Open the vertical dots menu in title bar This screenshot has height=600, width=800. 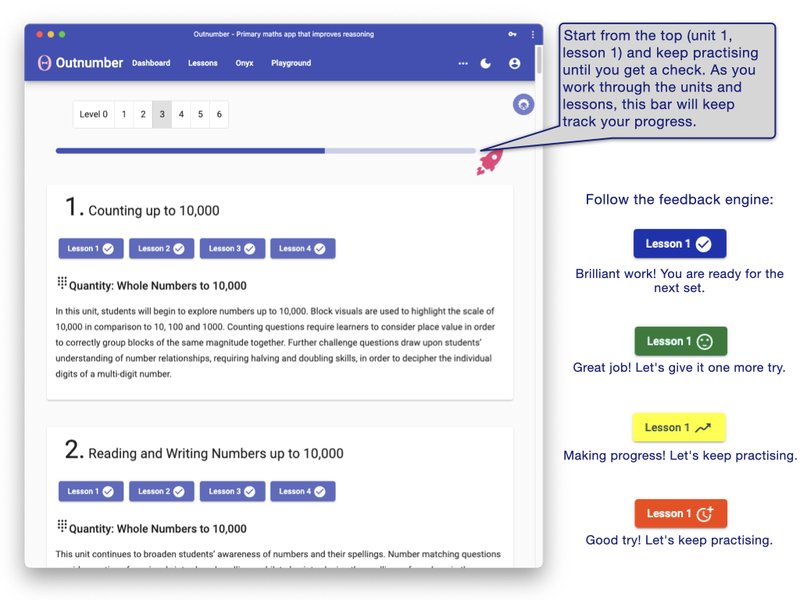(532, 34)
